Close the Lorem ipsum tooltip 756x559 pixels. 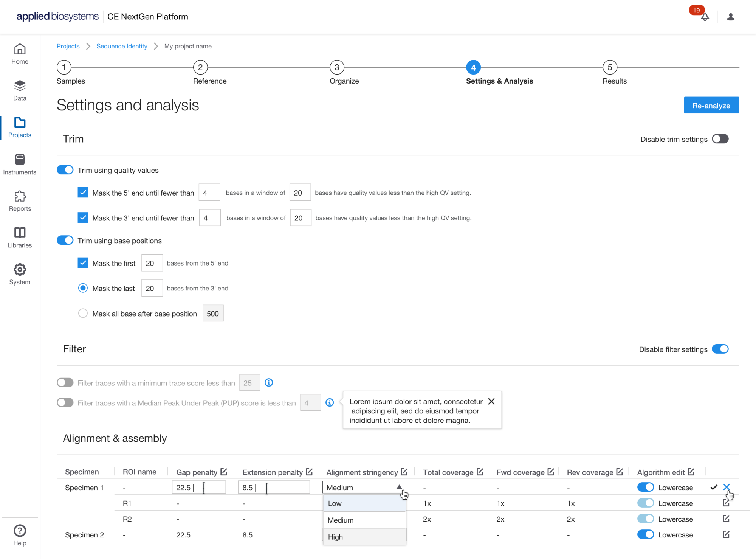pos(491,401)
